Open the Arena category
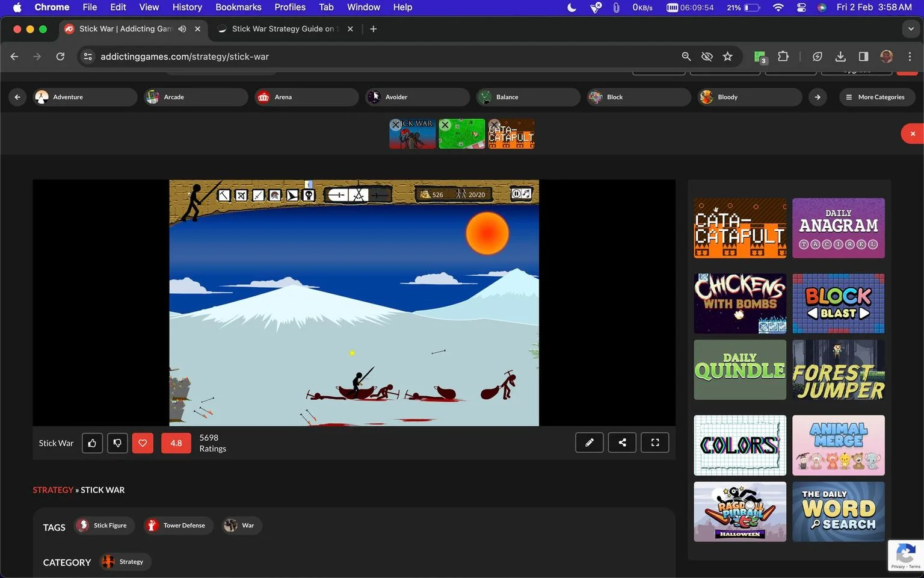The width and height of the screenshot is (924, 578). pyautogui.click(x=306, y=97)
